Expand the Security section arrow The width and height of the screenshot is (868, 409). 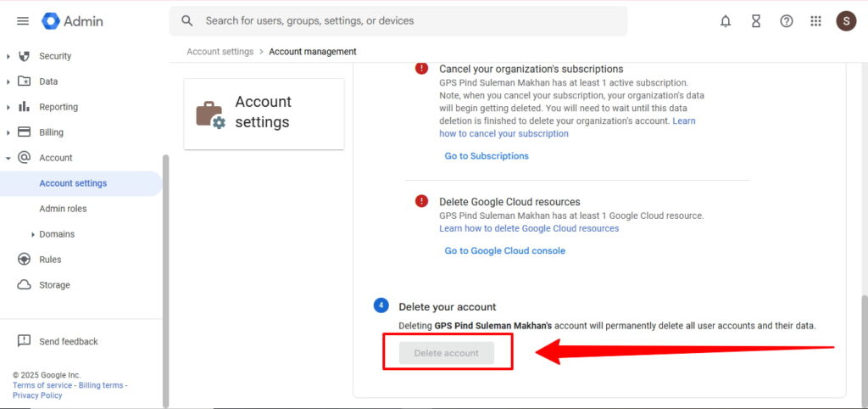pos(8,56)
